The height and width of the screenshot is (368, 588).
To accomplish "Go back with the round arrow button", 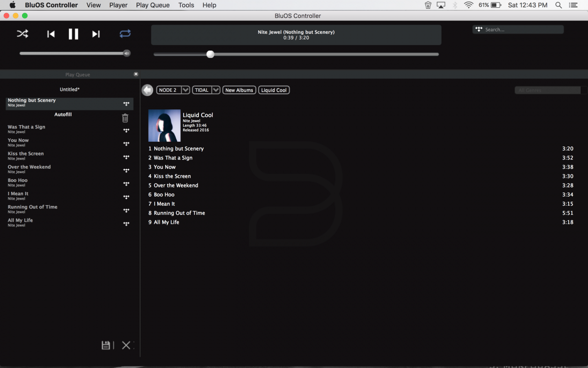I will (x=147, y=90).
